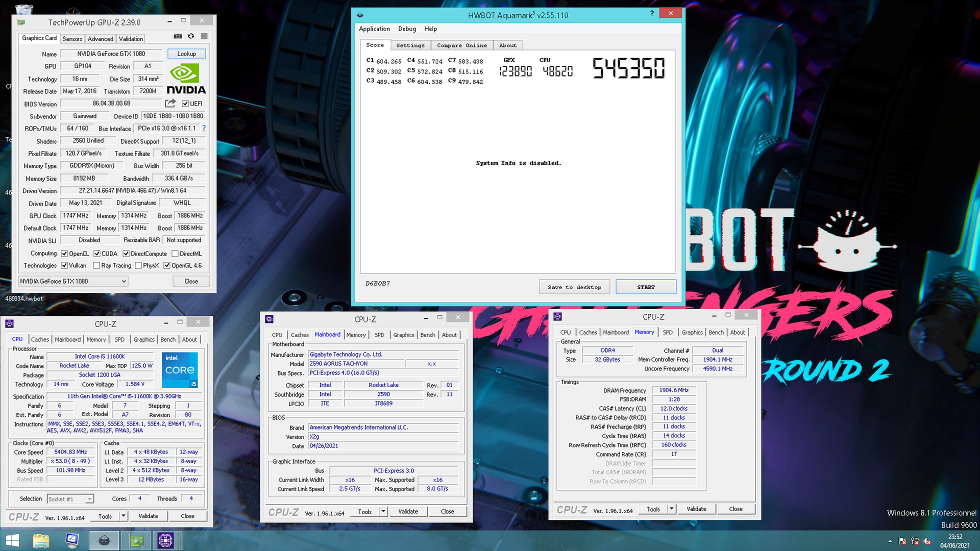The width and height of the screenshot is (980, 551).
Task: Expand Tools dropdown arrow in CPU-Z Memory window
Action: point(671,509)
